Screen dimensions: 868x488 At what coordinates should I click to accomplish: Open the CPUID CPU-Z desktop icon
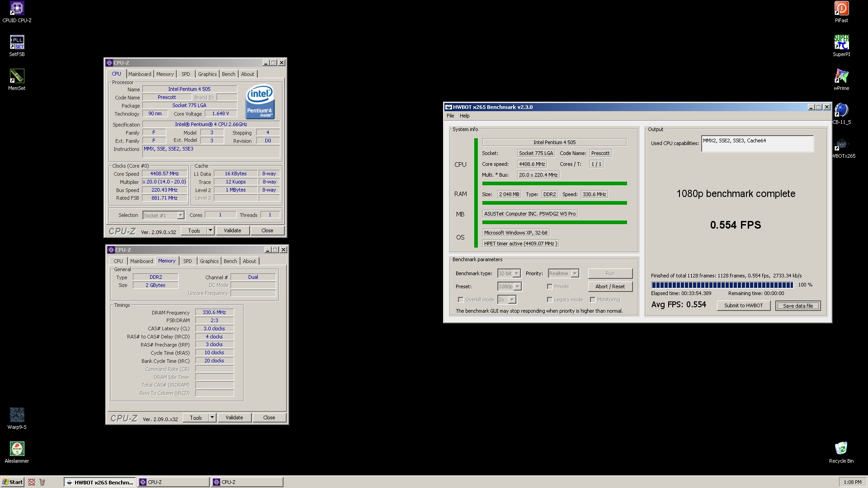point(17,12)
